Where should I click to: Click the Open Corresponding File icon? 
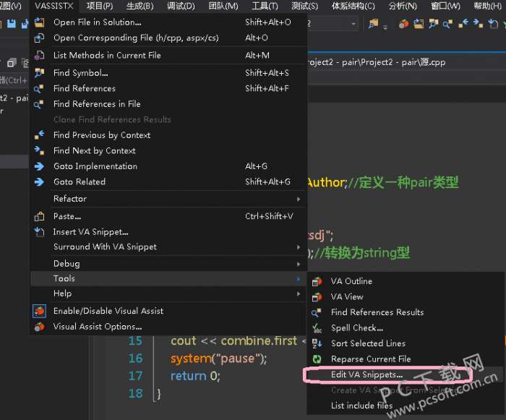tap(39, 38)
